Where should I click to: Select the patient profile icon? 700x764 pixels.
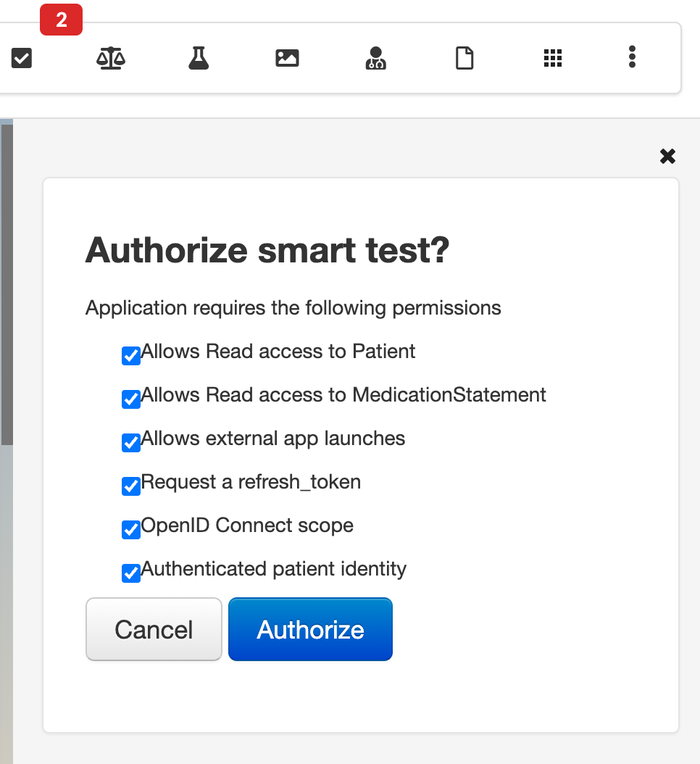pos(375,58)
